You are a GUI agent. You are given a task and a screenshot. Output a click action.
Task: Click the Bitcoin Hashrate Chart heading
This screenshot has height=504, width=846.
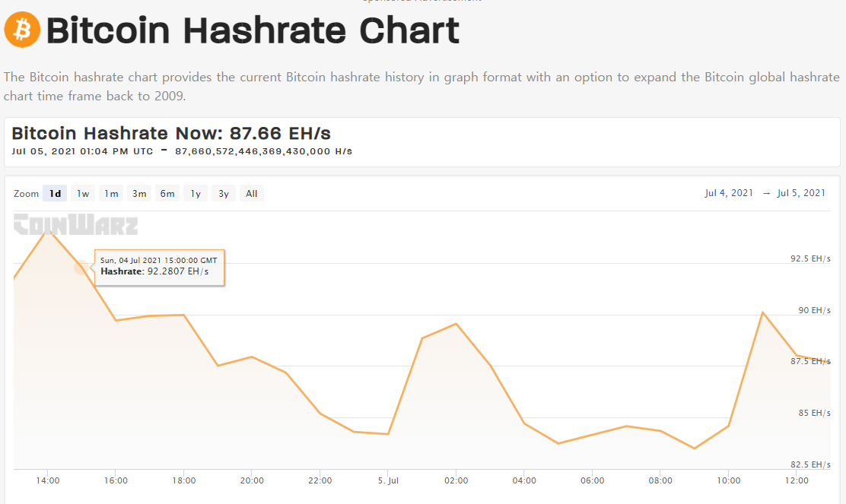tap(253, 30)
